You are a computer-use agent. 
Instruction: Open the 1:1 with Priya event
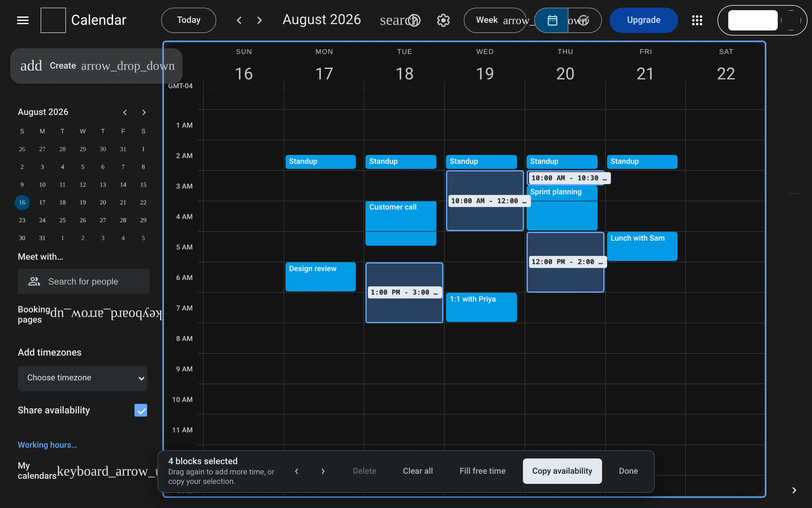[481, 307]
